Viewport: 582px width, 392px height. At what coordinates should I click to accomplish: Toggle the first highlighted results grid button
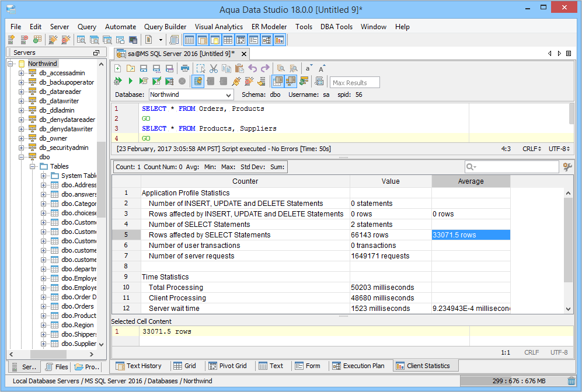(278, 82)
